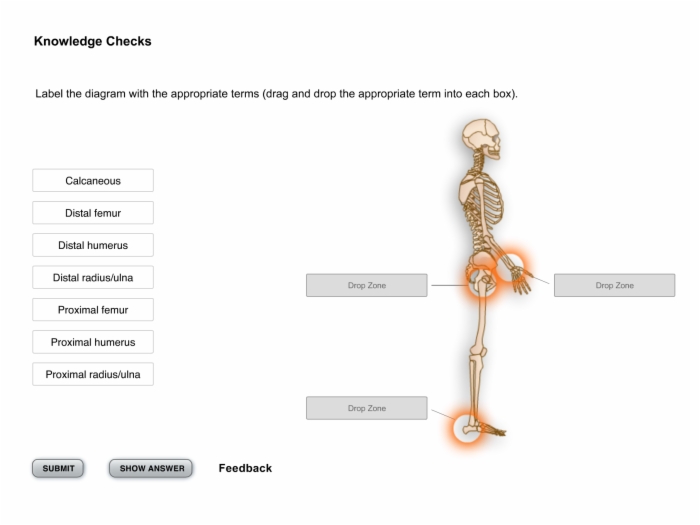
Task: Select the Distal femur term box
Action: coord(93,212)
